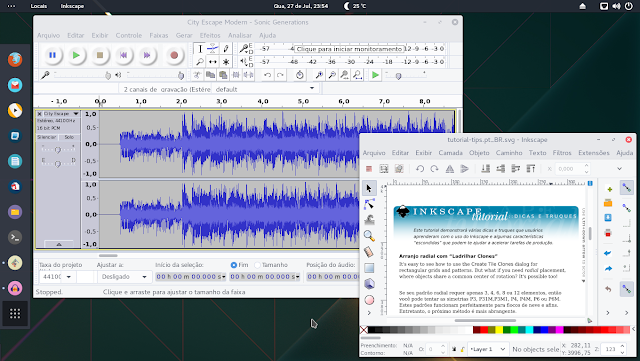Toggle the second node-snap button in Inkscape
Image resolution: width=640 pixels, height=361 pixels.
pos(626,208)
